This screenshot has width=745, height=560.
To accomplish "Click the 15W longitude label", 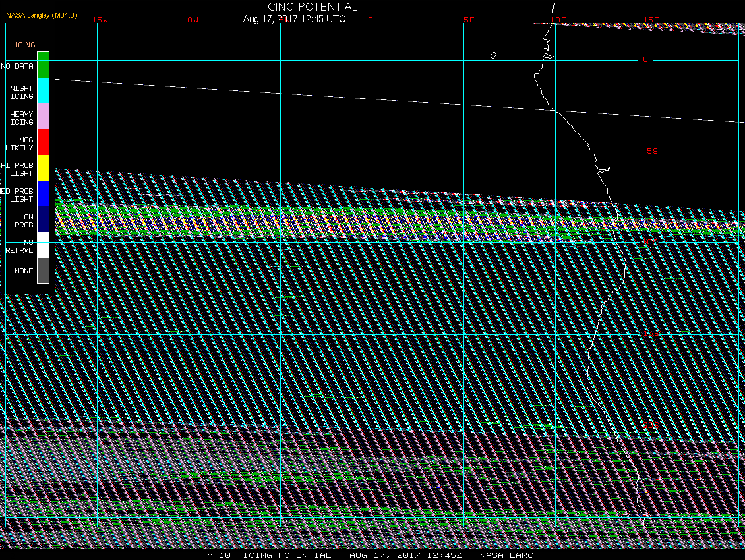I will tap(100, 20).
